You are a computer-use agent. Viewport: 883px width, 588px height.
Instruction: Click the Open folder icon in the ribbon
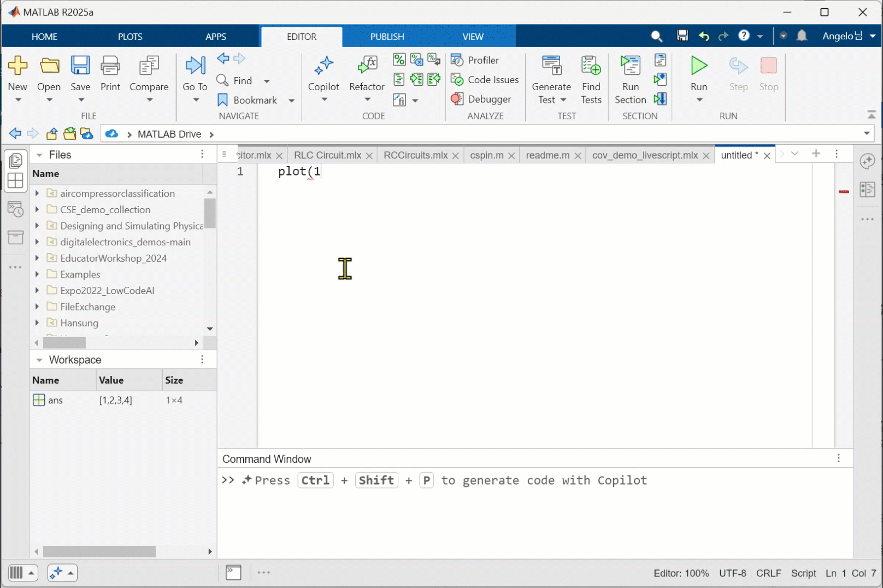click(x=49, y=66)
